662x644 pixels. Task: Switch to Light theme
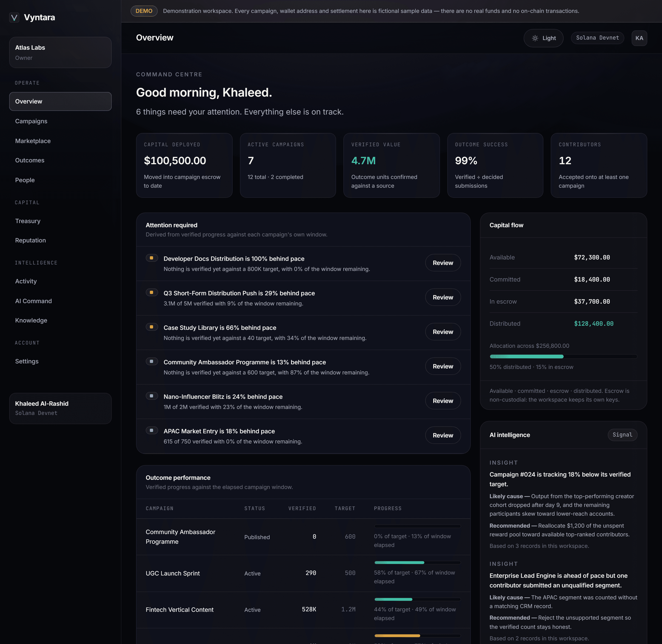pos(543,38)
